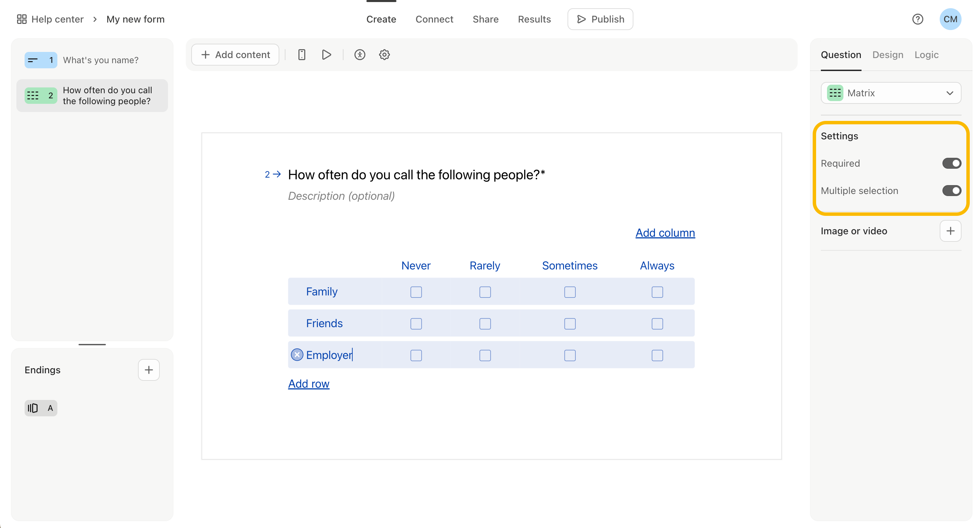Check Family row Never checkbox

pyautogui.click(x=416, y=292)
